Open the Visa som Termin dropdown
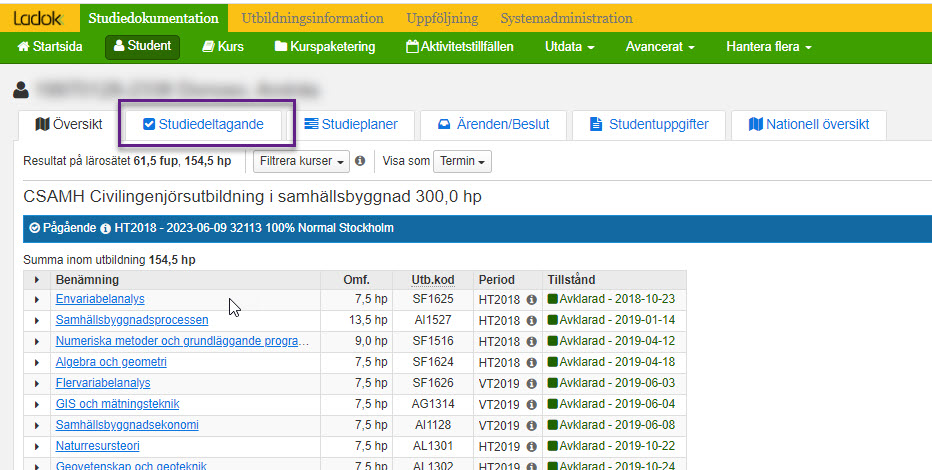 click(462, 162)
